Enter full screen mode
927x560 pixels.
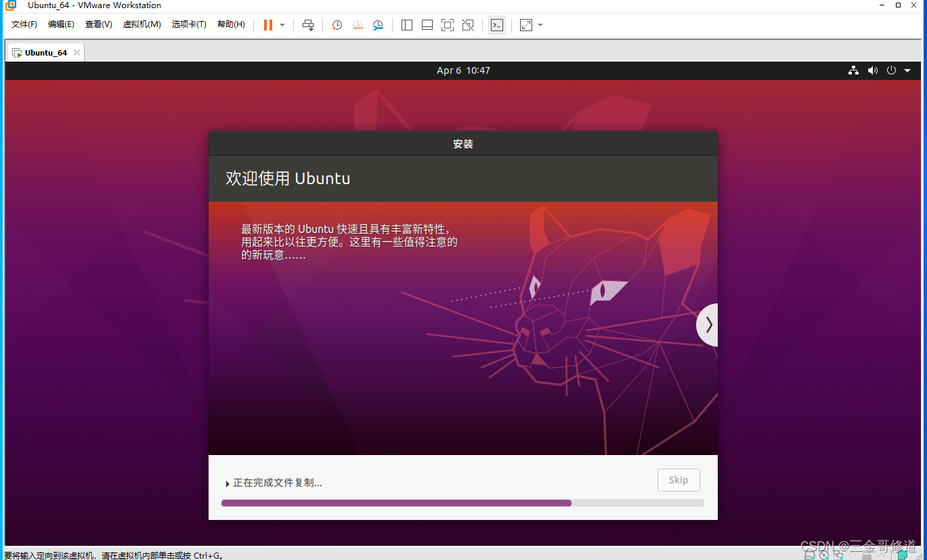[447, 25]
